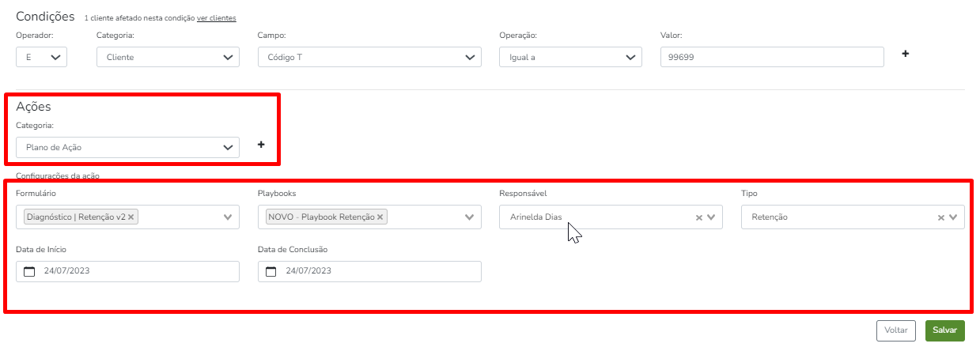Expand the Operação dropdown showing Igual a
Screen dimensions: 980x351
click(569, 58)
